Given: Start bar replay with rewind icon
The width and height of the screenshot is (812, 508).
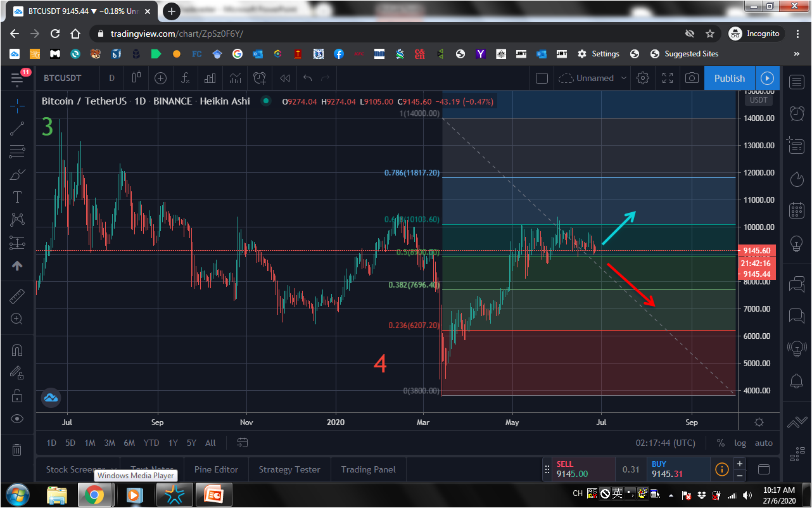Looking at the screenshot, I should [x=285, y=78].
